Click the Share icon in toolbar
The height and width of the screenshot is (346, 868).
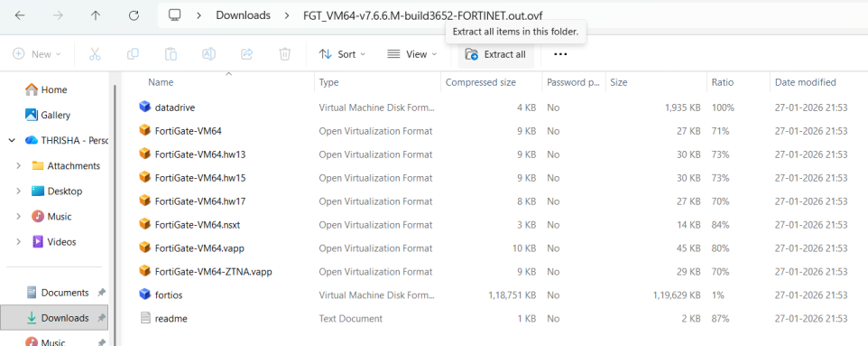[247, 54]
